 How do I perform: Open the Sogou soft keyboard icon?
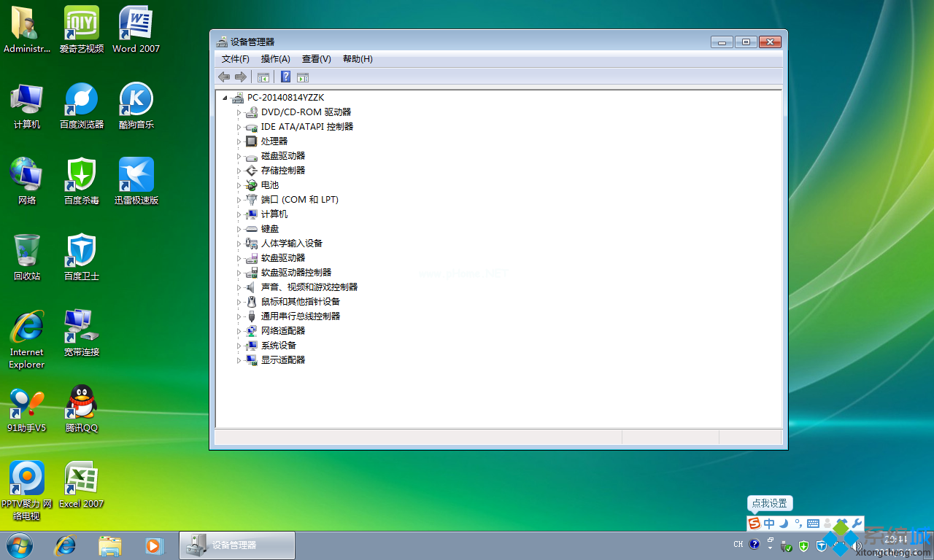coord(813,524)
